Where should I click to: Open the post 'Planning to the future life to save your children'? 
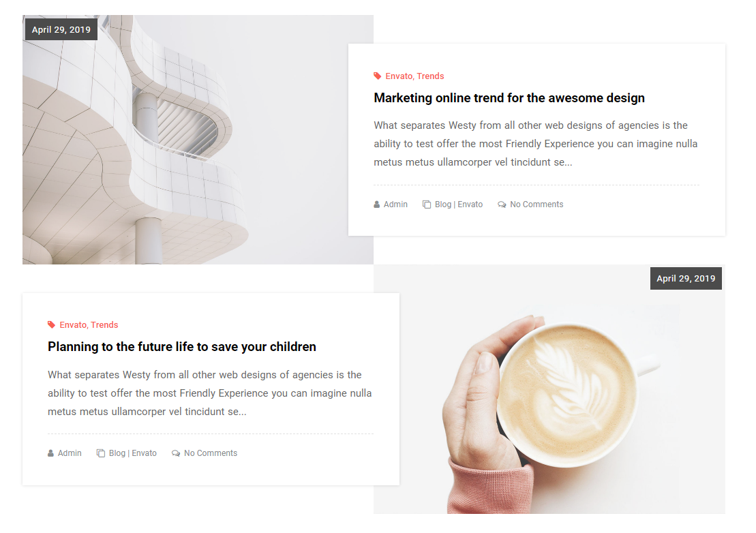182,347
